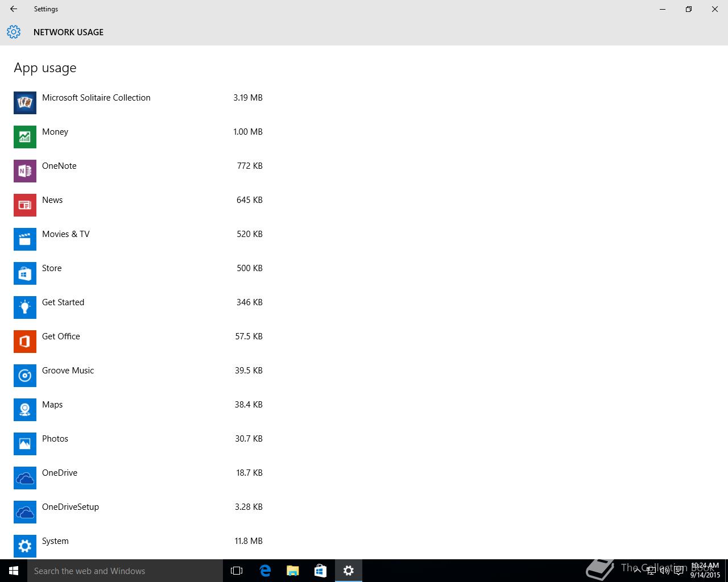Click the 520 KB usage value
Screen dimensions: 728x582
[x=250, y=234]
